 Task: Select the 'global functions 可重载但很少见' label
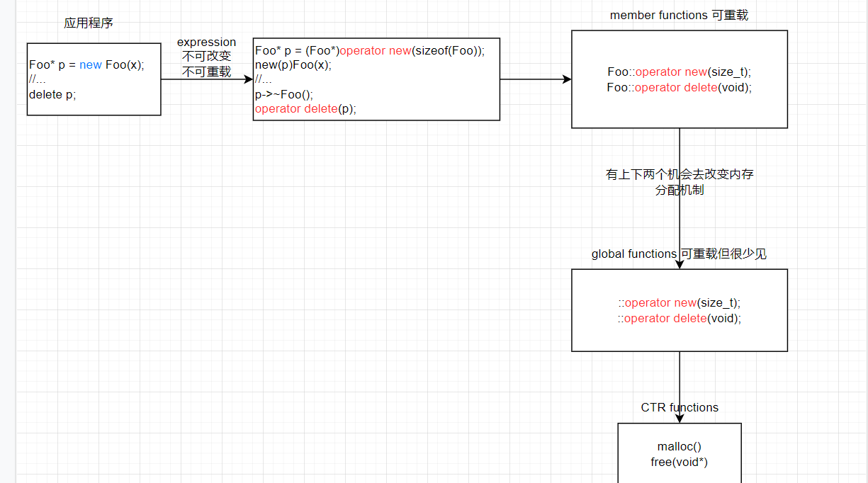tap(679, 254)
